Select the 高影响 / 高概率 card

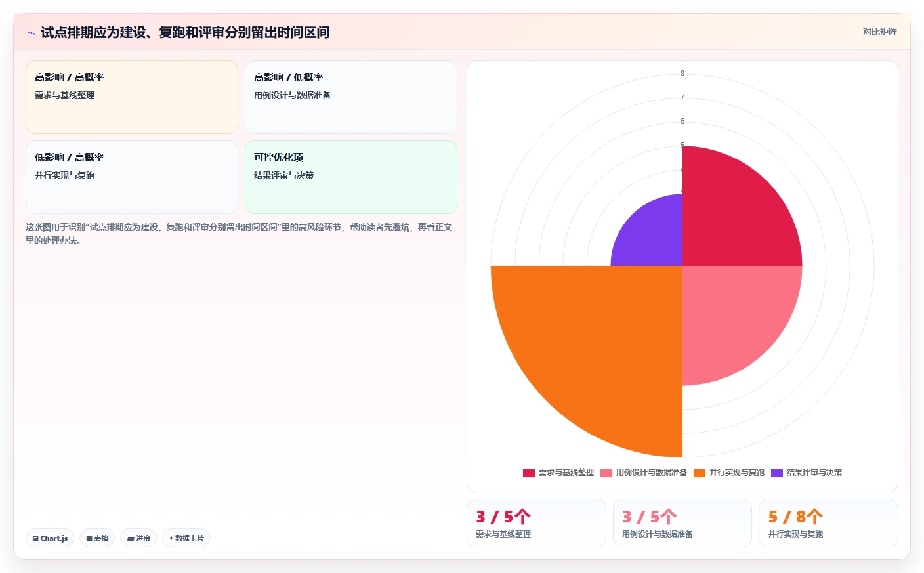coord(132,97)
